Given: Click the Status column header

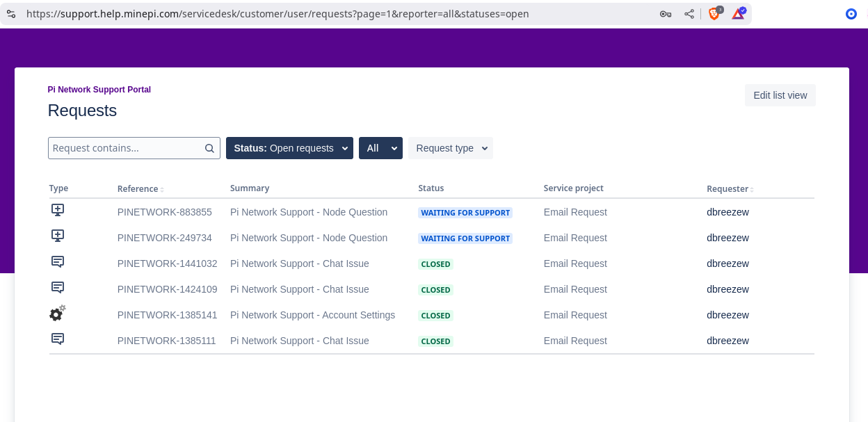Looking at the screenshot, I should [431, 188].
